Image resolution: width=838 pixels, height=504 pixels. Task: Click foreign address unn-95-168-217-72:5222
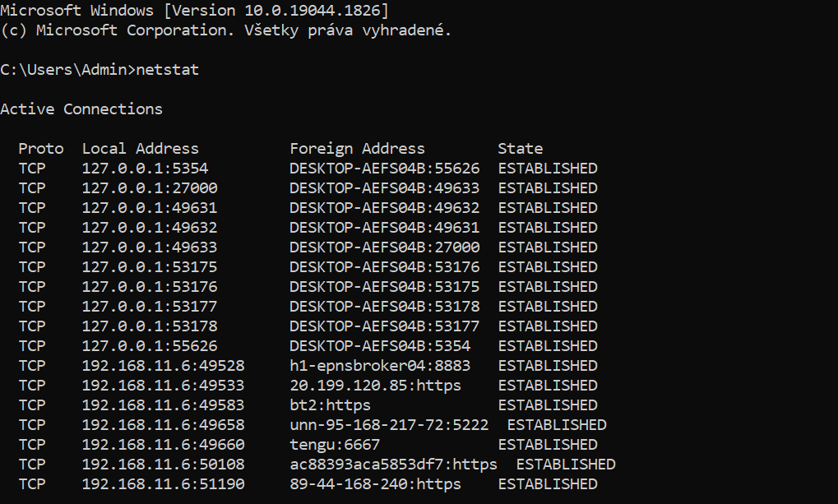pyautogui.click(x=388, y=425)
